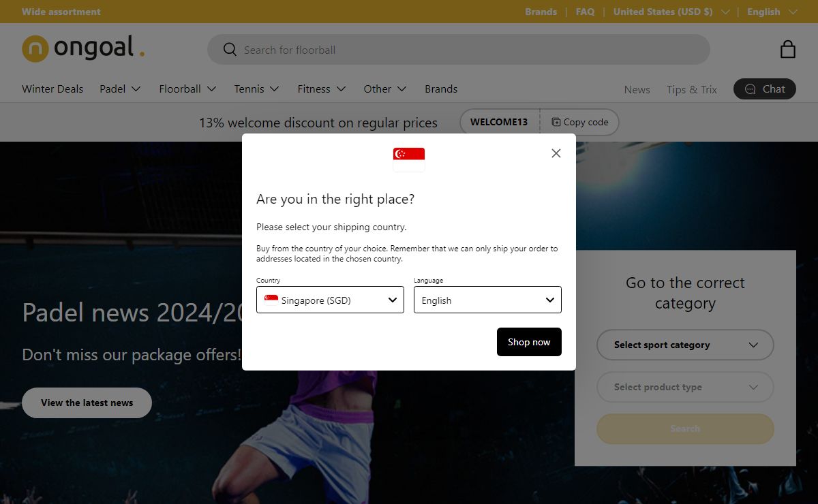Expand the Other menu

tap(385, 89)
